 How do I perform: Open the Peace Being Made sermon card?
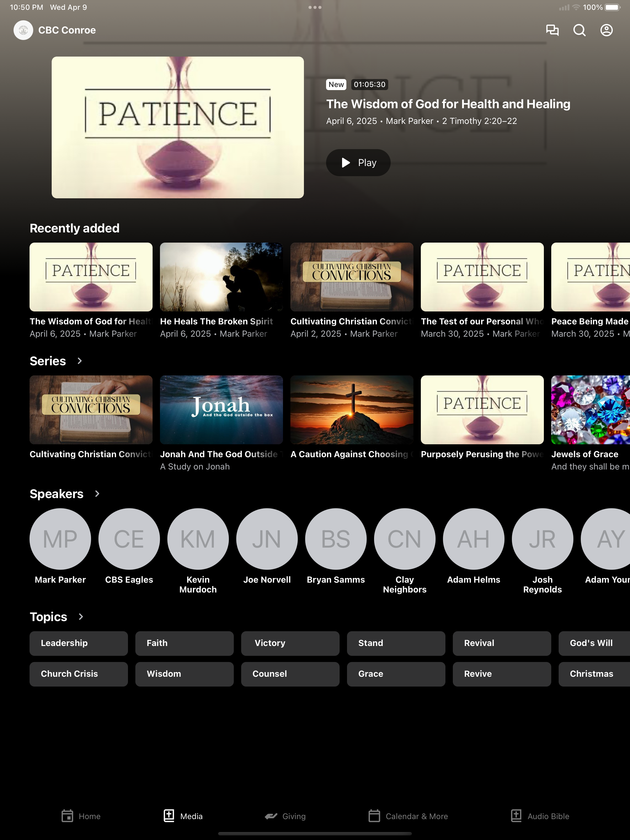pyautogui.click(x=591, y=291)
